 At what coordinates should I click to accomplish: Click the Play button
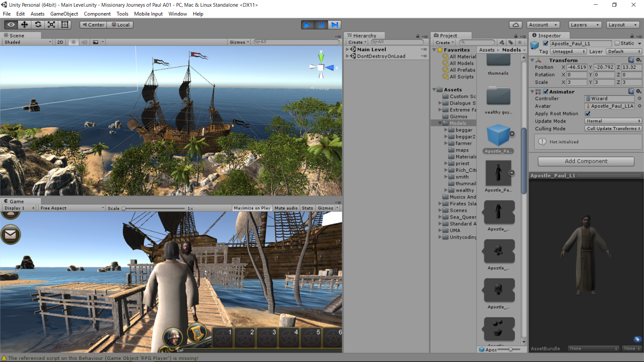[x=307, y=25]
